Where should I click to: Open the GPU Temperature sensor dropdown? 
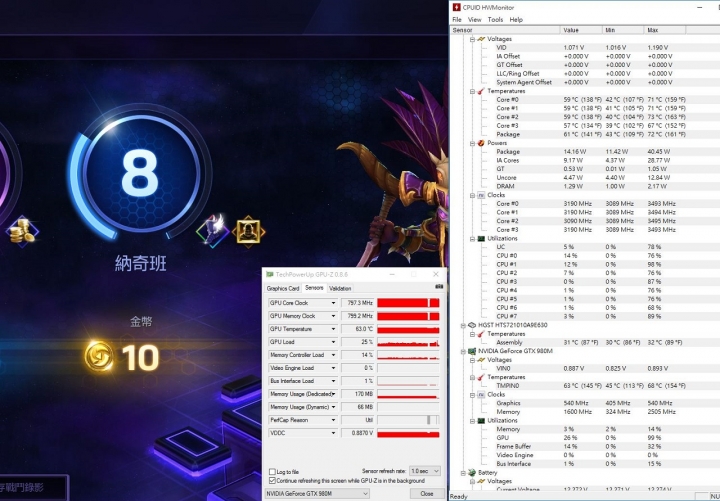tap(333, 329)
